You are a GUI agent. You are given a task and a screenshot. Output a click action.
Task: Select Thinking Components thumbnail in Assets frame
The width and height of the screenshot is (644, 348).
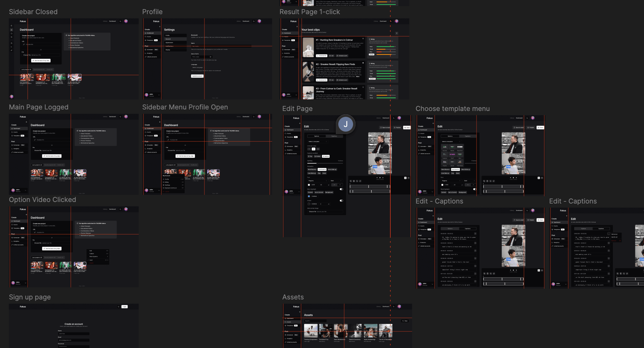311,331
